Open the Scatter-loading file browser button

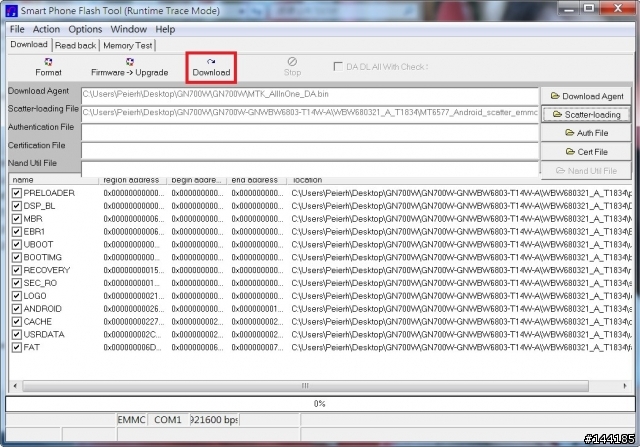point(586,115)
